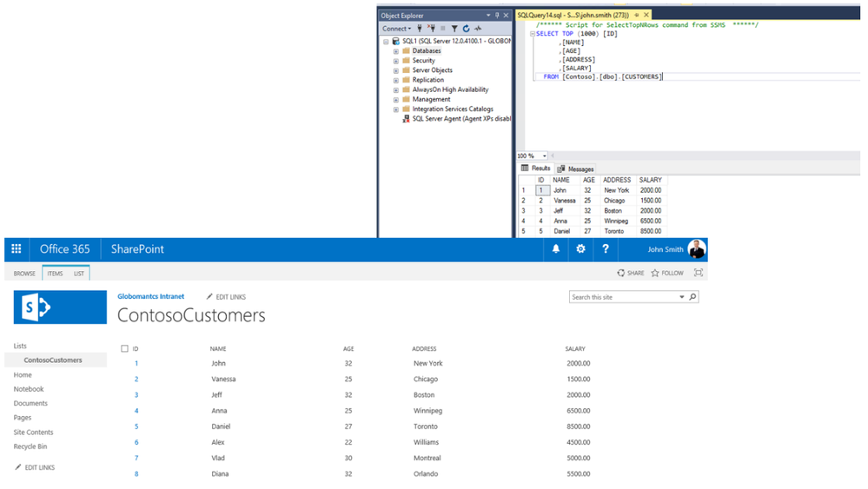868x489 pixels.
Task: Click the disconnect icon in Object Explorer
Action: [x=431, y=28]
